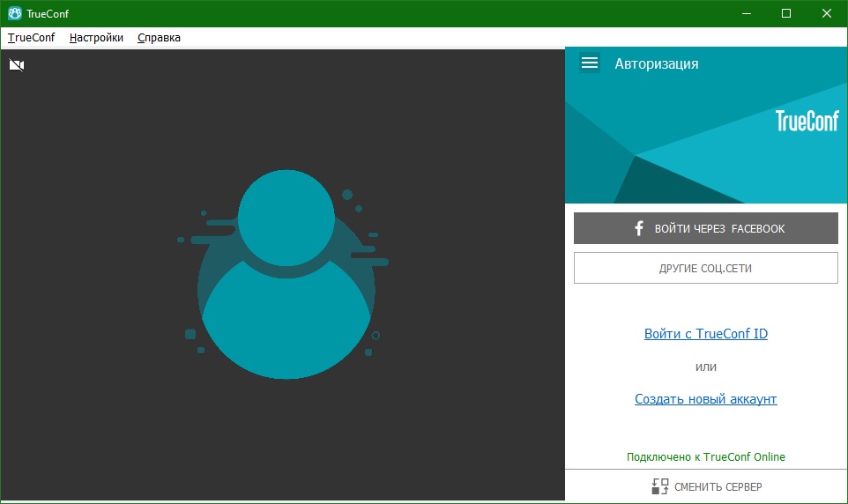Click the Создать новый аккаунт link
The image size is (848, 504).
(706, 399)
